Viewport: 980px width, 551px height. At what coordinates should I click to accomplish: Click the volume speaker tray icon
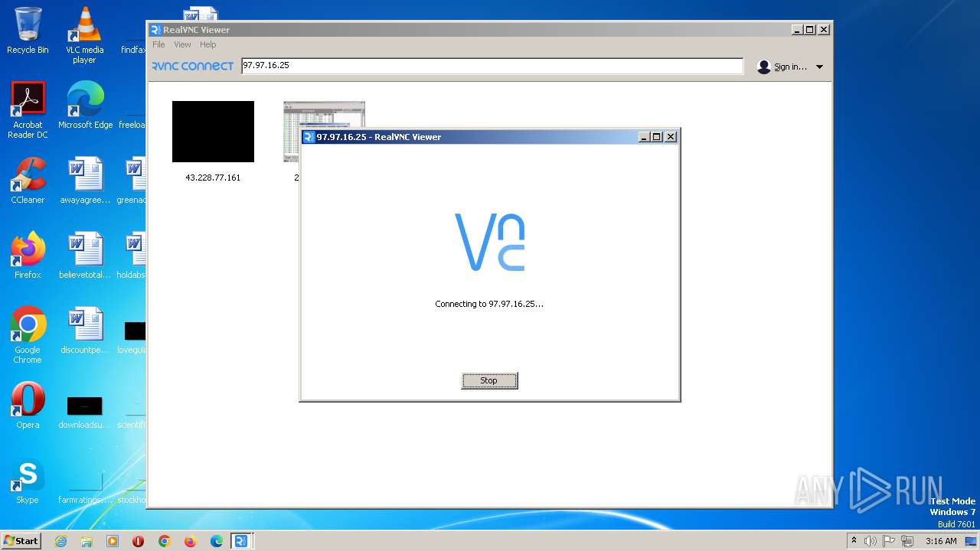pyautogui.click(x=871, y=541)
